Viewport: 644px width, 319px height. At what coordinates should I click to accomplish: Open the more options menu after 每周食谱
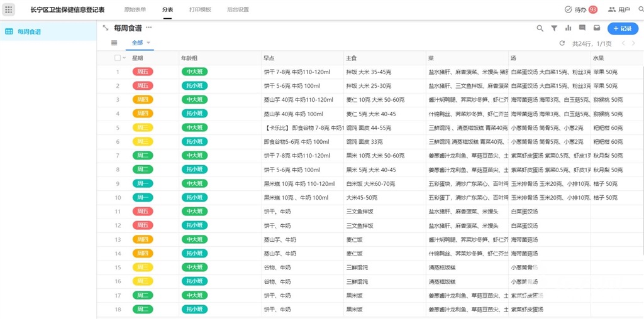tap(149, 28)
